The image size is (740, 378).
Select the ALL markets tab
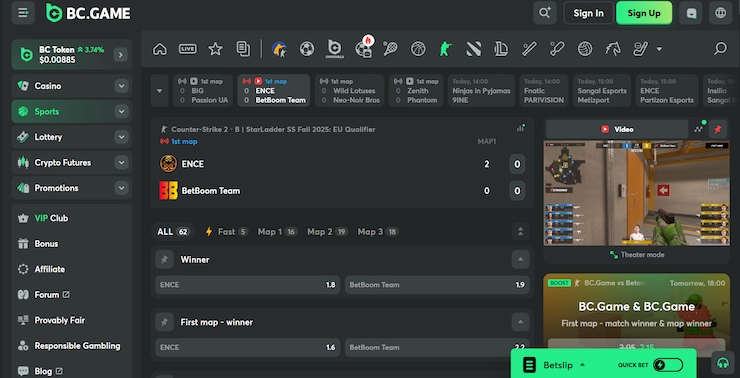173,232
